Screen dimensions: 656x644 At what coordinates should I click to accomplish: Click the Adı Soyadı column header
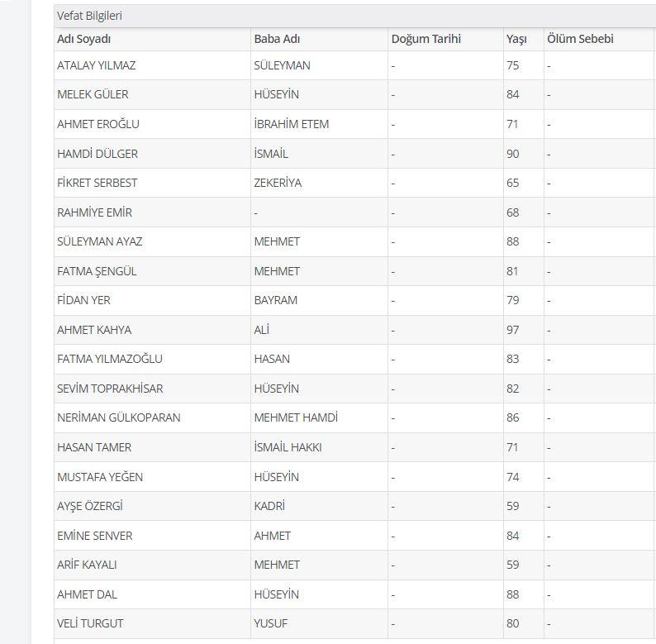coord(83,39)
